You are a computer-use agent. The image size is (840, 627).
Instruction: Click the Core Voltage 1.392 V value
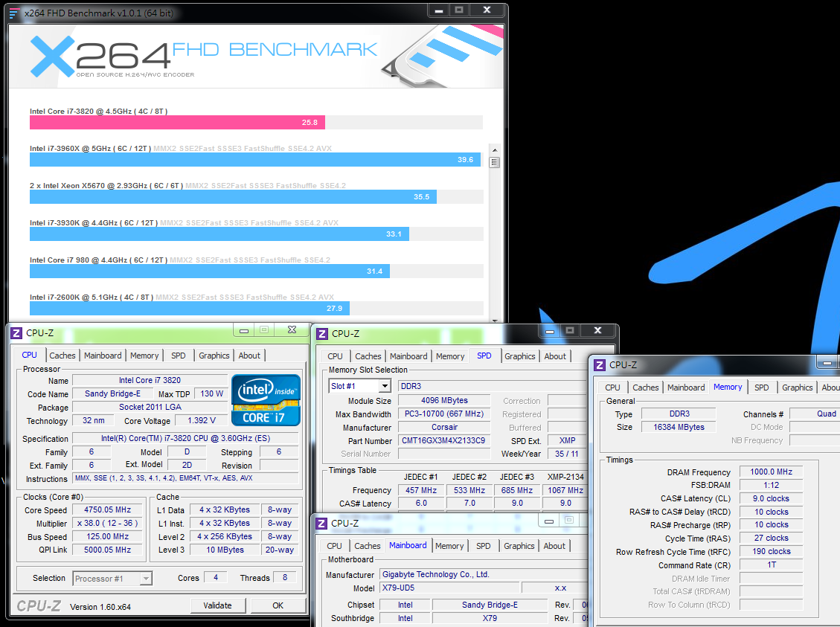pos(202,420)
